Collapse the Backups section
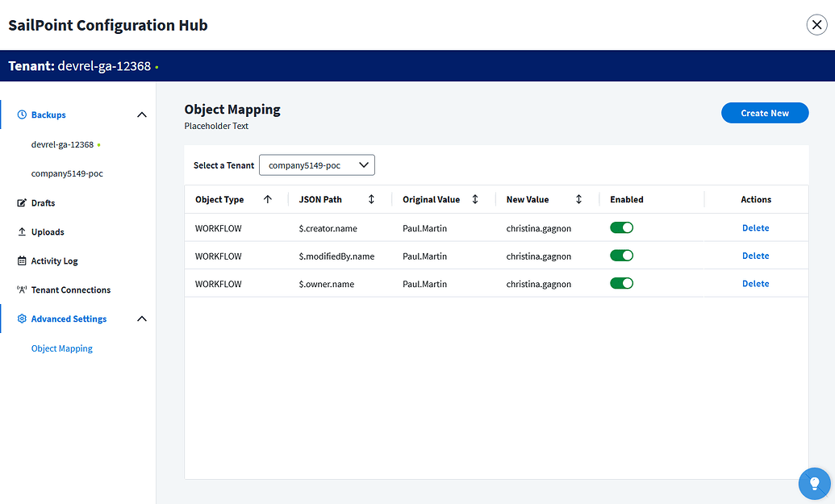 (x=142, y=115)
